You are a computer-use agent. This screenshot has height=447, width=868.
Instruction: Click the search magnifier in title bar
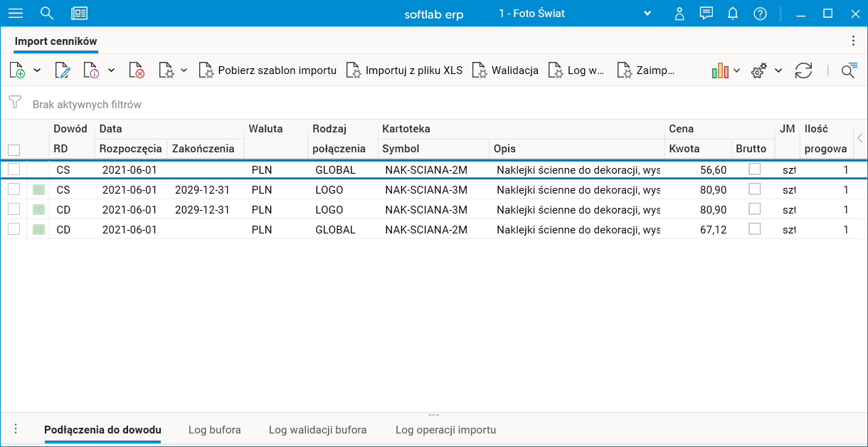pyautogui.click(x=47, y=14)
